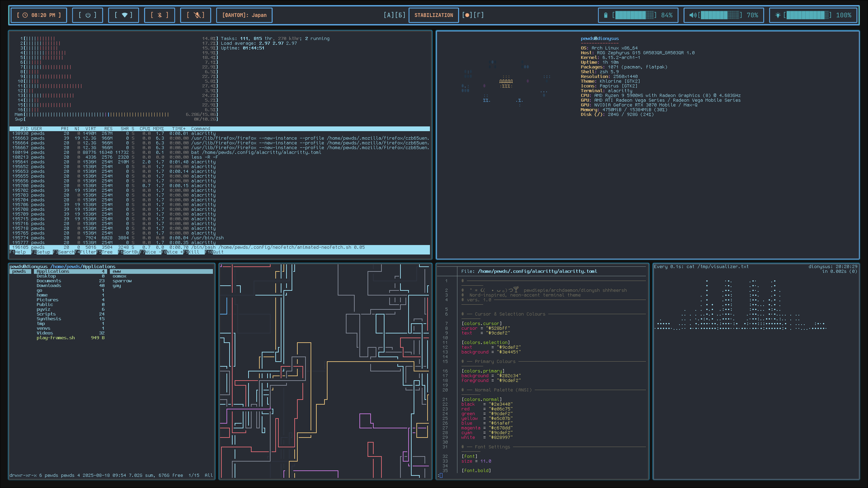
Task: Click CPU core 11 meter in htop
Action: pyautogui.click(x=118, y=86)
